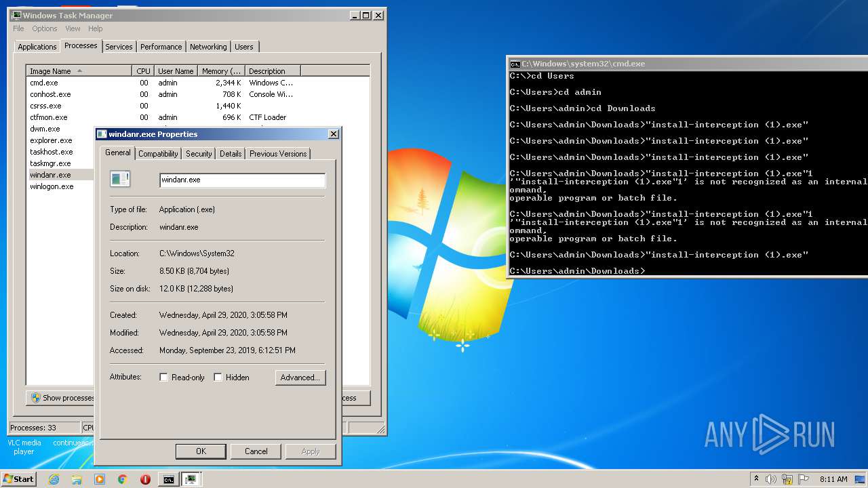The width and height of the screenshot is (868, 488).
Task: Open Task Manager File menu
Action: point(18,28)
